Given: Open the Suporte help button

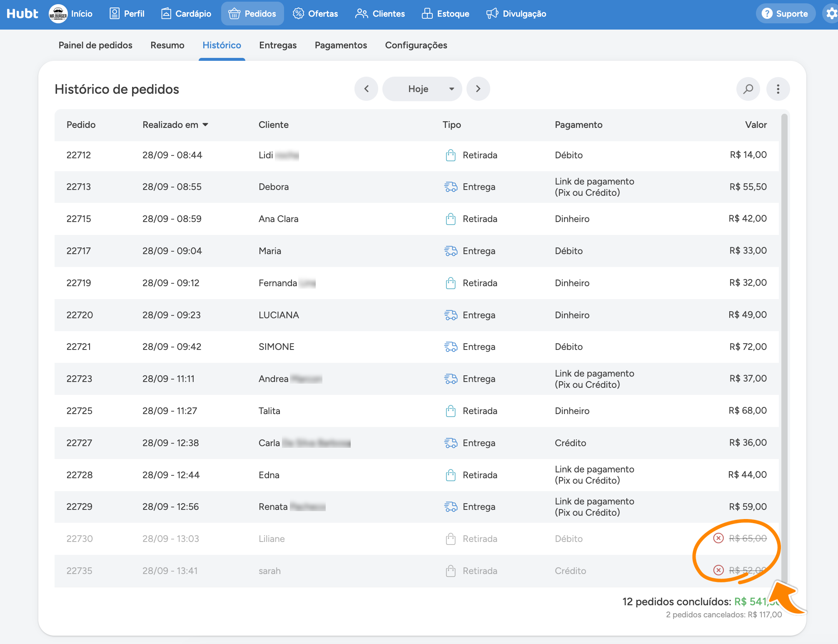Looking at the screenshot, I should 786,14.
